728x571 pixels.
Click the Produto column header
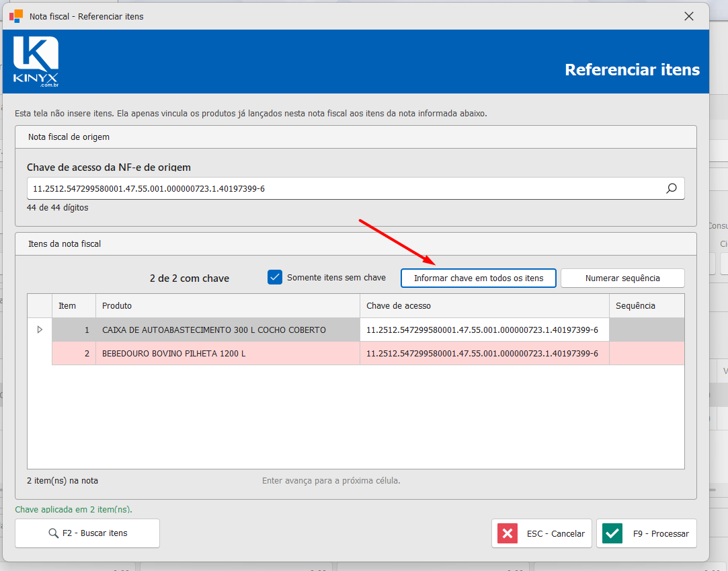[228, 306]
